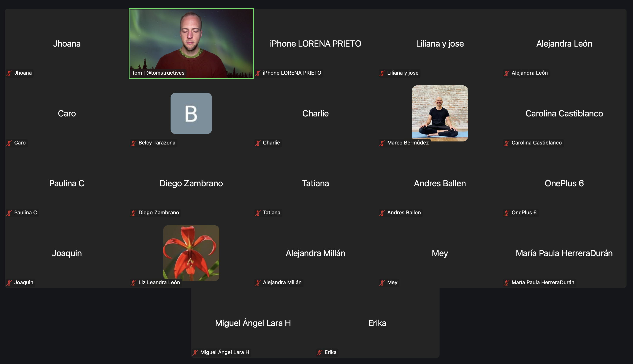This screenshot has width=633, height=364.
Task: Click the large 'Joaquin' tile name
Action: tap(67, 253)
